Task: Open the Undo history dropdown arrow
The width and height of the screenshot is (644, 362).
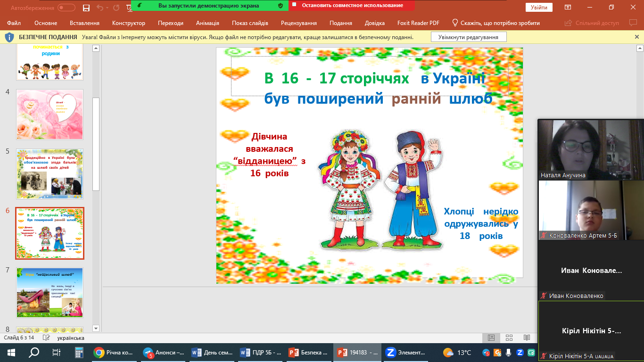Action: [108, 8]
